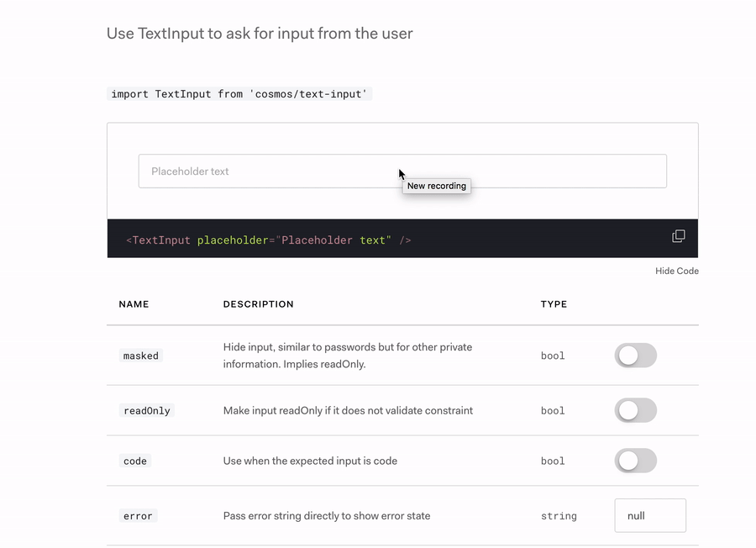Click the New recording tooltip

[436, 186]
